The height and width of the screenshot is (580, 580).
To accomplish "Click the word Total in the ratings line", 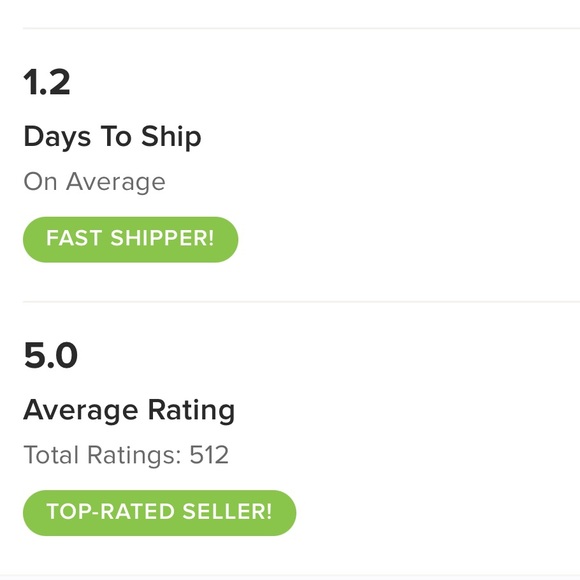I will [x=51, y=455].
